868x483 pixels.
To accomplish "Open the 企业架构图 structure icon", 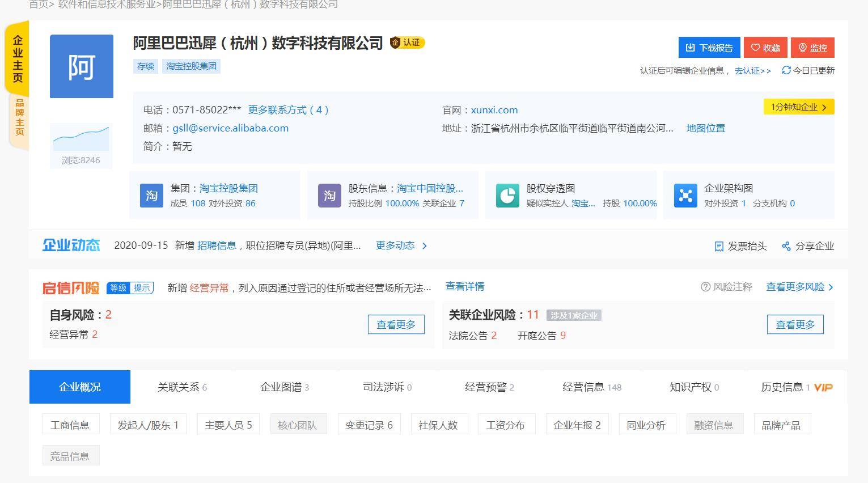I will (685, 196).
